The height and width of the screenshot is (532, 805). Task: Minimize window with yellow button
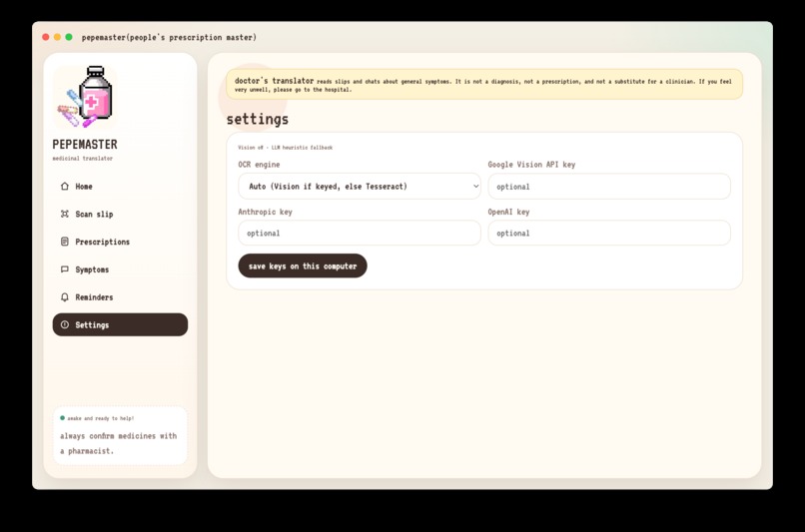(x=58, y=37)
